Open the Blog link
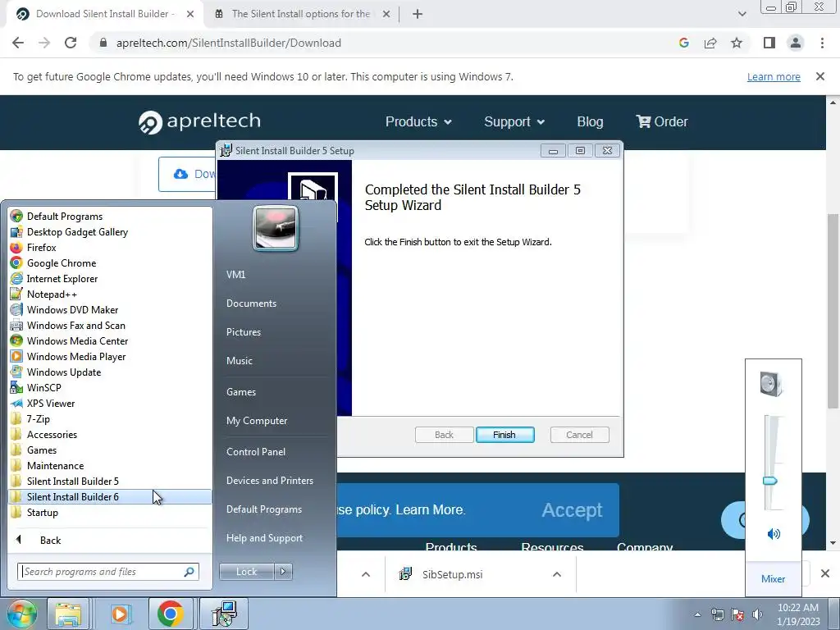This screenshot has height=630, width=840. point(590,121)
